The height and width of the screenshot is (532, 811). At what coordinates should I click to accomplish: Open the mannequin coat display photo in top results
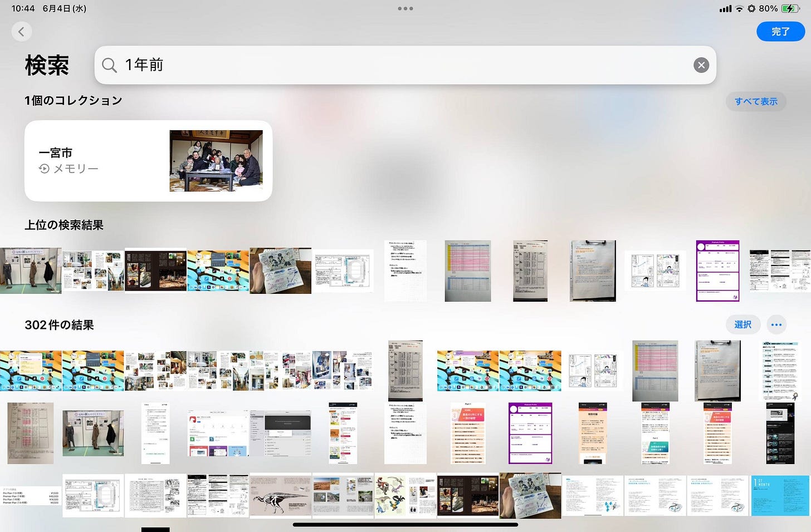(x=31, y=271)
